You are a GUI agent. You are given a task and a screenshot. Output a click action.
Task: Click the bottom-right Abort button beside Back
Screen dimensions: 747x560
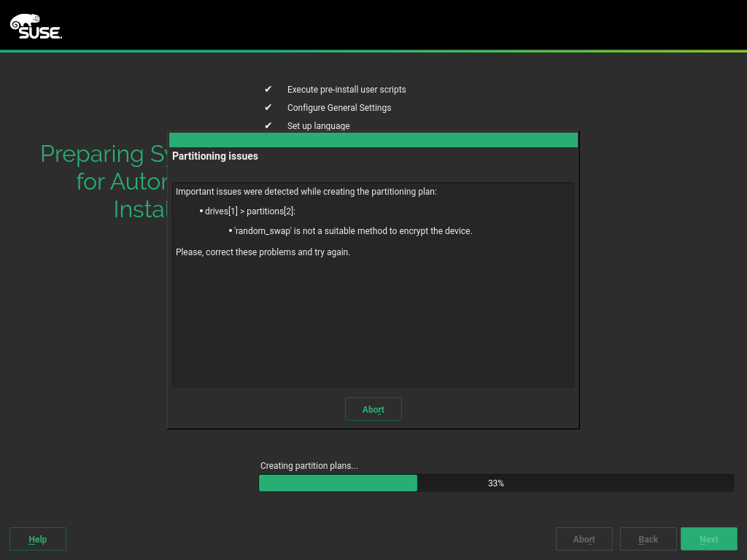[x=584, y=539]
